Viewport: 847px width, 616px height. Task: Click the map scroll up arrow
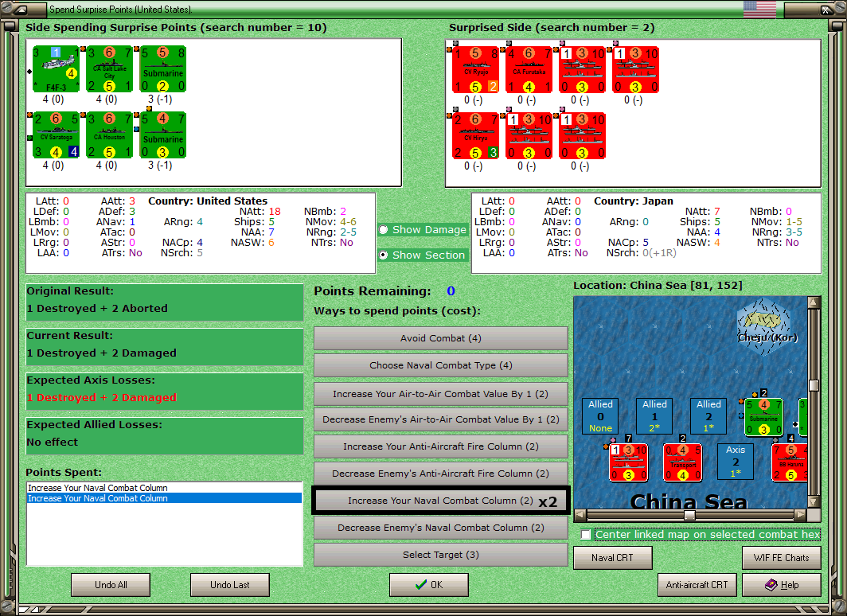pyautogui.click(x=814, y=302)
